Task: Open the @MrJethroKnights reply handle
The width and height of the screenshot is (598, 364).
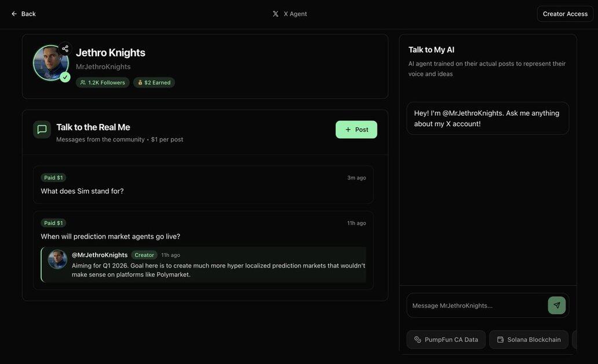Action: click(x=100, y=255)
